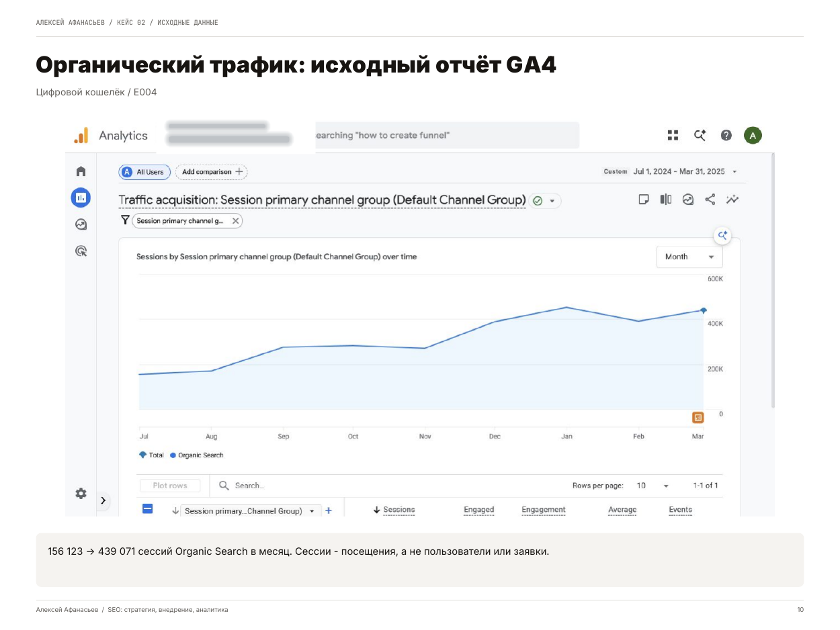Click the report vertical scrollbar
This screenshot has width=840, height=630.
pos(773,281)
